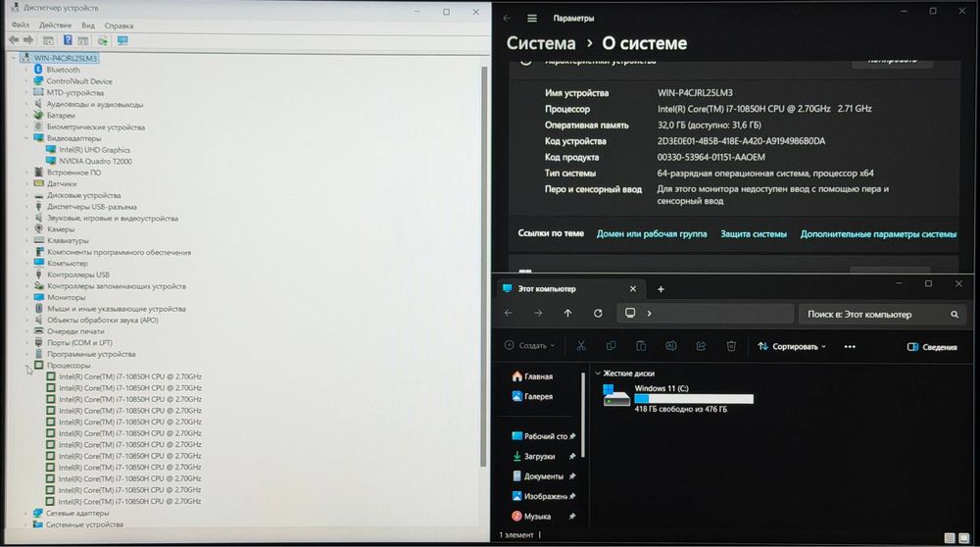Open the Файл menu in Device Manager
This screenshot has width=980, height=547.
pos(20,25)
